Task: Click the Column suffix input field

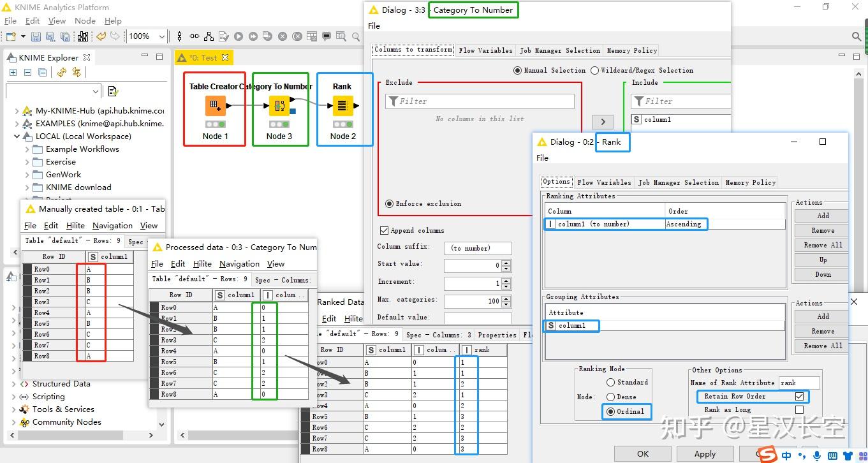Action: click(x=478, y=248)
